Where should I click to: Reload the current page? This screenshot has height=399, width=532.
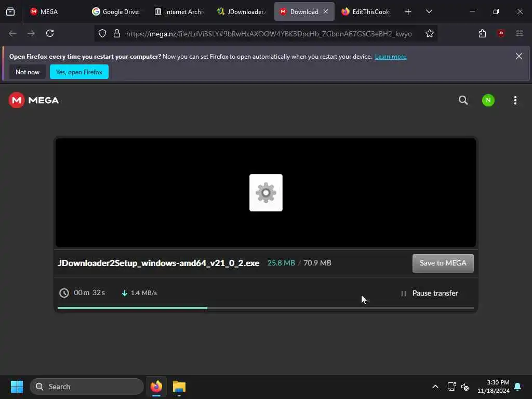50,33
